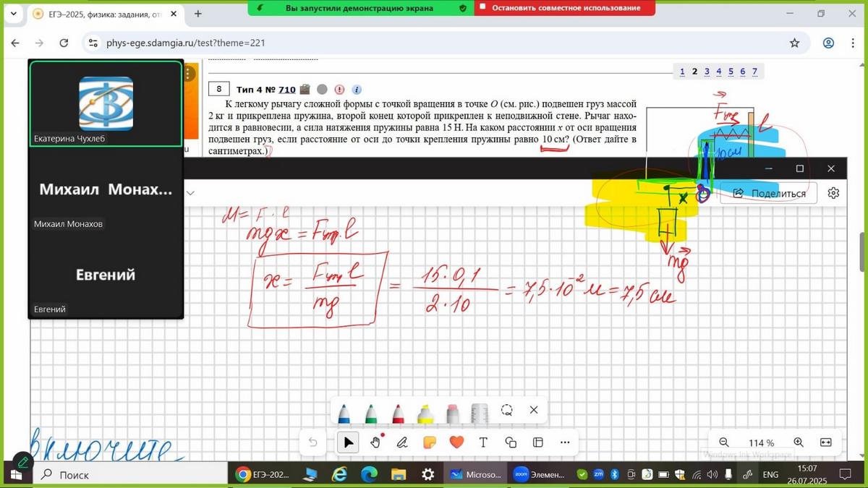868x488 pixels.
Task: Select the blue pen color
Action: (345, 413)
